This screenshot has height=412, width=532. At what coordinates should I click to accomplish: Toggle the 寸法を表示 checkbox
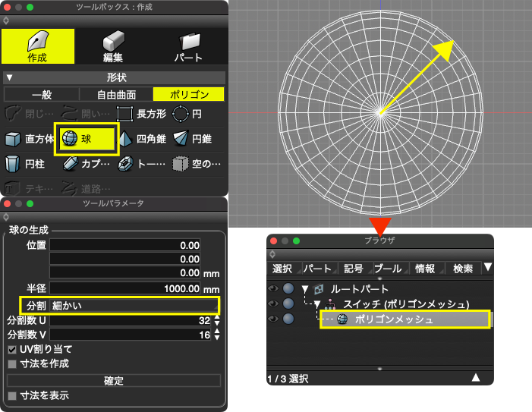(12, 395)
